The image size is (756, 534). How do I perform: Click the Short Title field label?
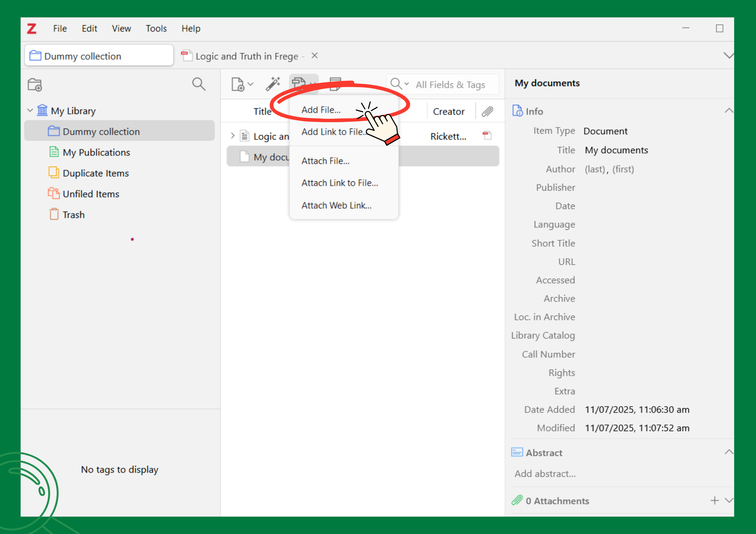click(x=553, y=243)
